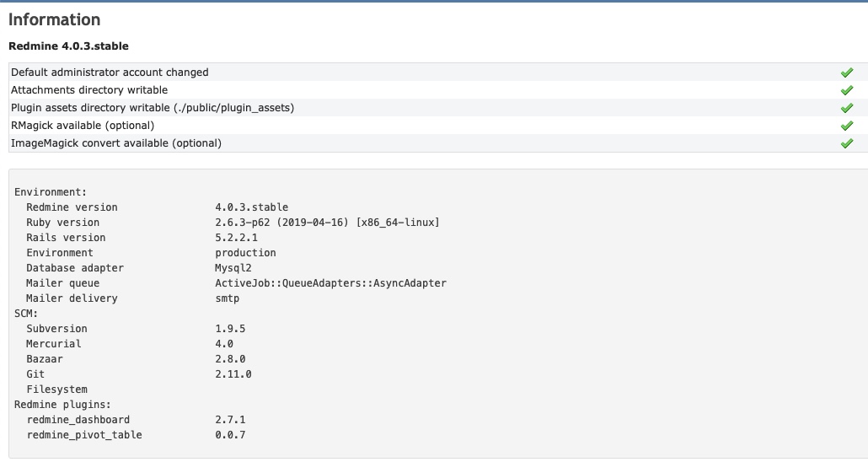Screen dimensions: 868x462
Task: Click the Redmine version label
Action: pyautogui.click(x=72, y=207)
